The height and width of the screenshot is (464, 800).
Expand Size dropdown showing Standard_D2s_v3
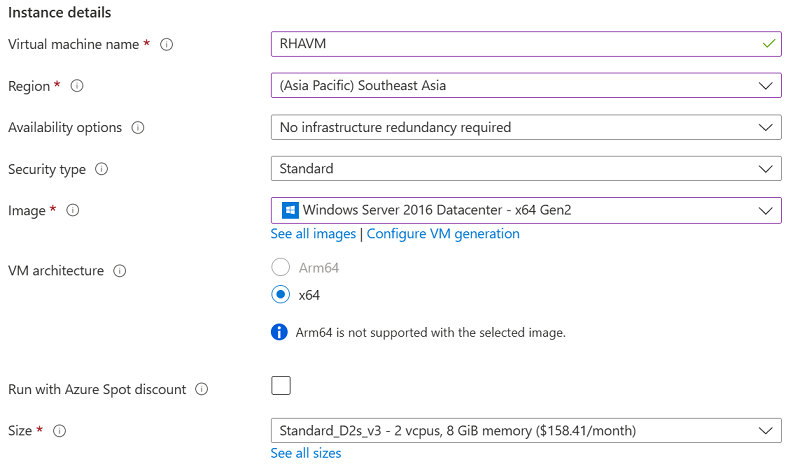pos(526,430)
